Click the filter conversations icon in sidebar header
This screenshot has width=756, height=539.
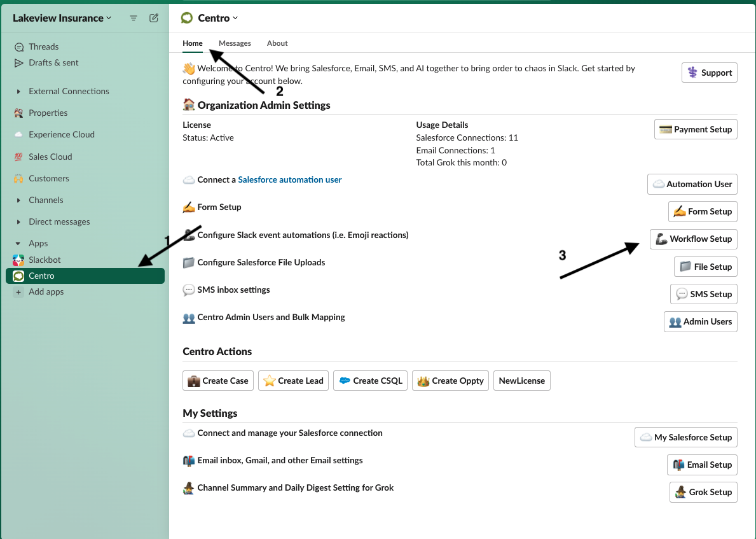pyautogui.click(x=134, y=18)
